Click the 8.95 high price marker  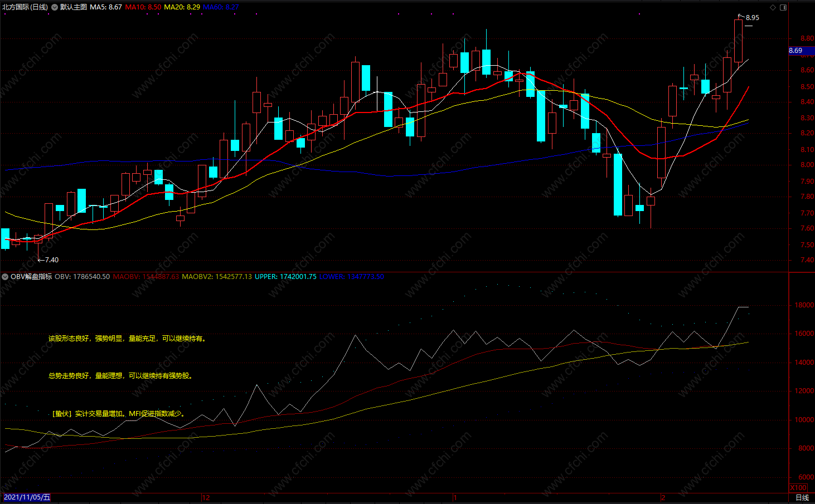tap(752, 18)
